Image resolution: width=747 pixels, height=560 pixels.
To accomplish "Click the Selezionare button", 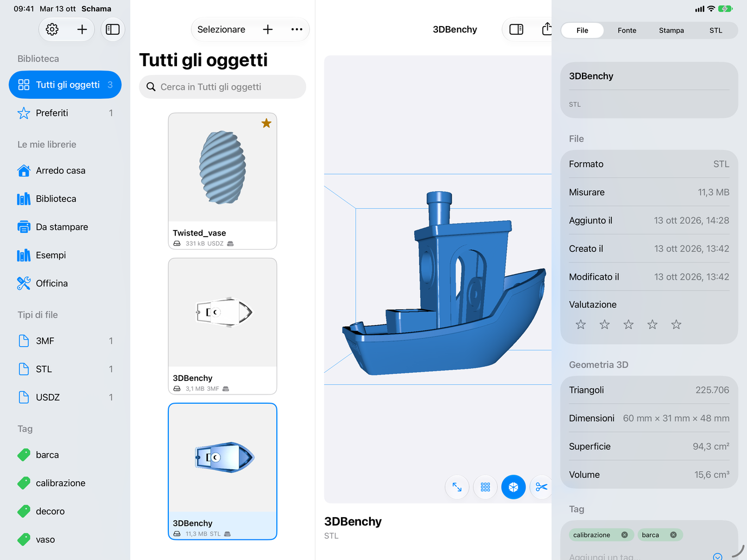I will pyautogui.click(x=221, y=29).
